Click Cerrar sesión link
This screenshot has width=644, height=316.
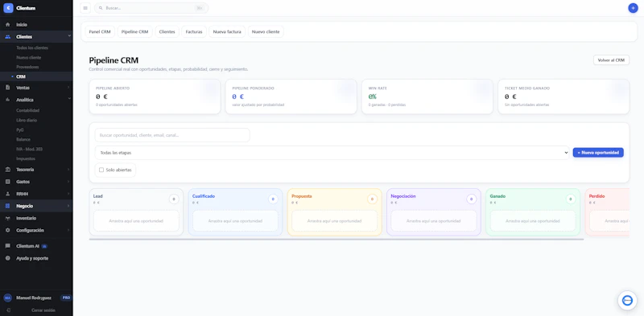pos(43,310)
